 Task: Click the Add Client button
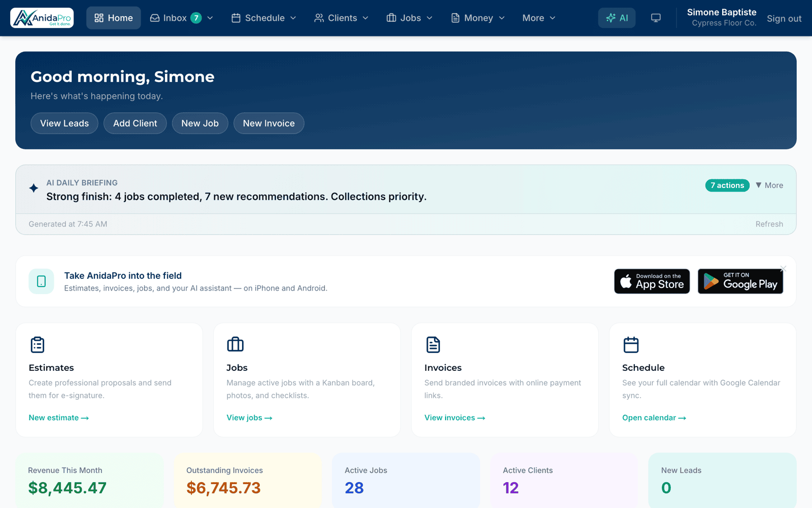pyautogui.click(x=135, y=123)
